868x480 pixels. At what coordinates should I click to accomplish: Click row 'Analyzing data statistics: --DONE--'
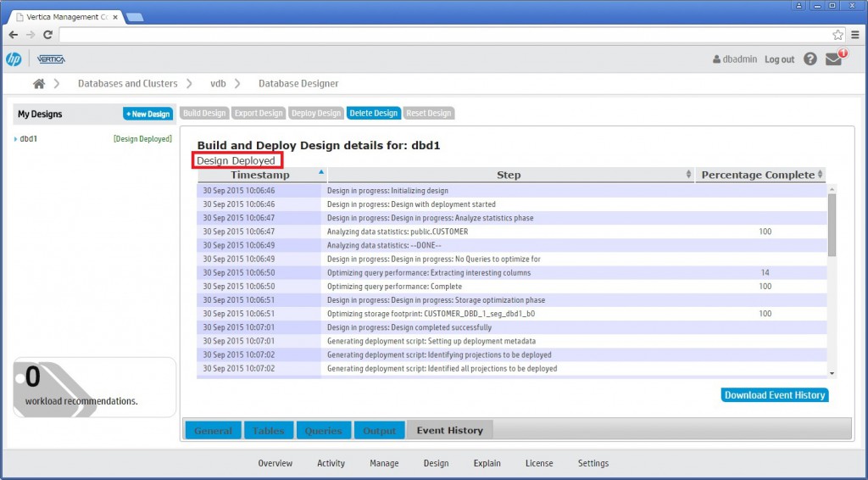click(511, 245)
